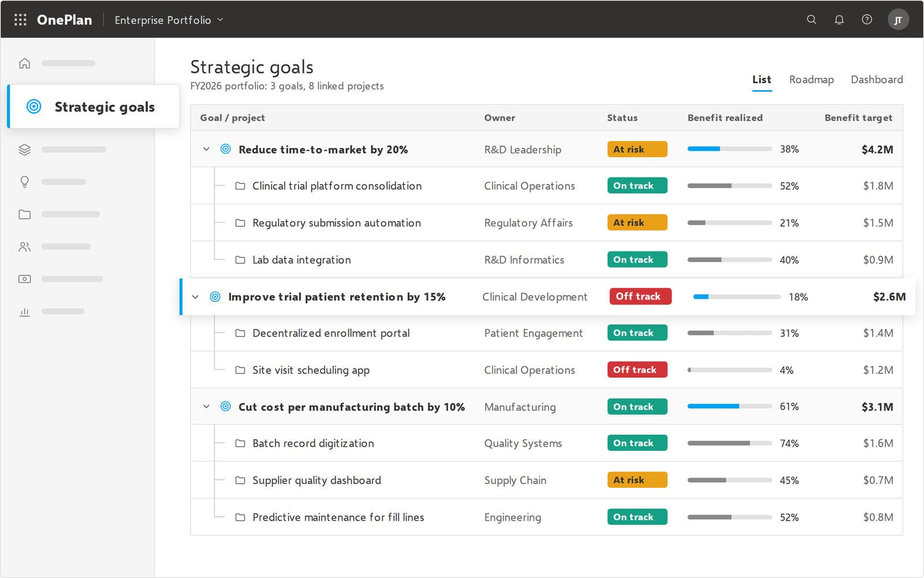Click folder icon for Lab data integration
Image resolution: width=924 pixels, height=578 pixels.
tap(240, 260)
